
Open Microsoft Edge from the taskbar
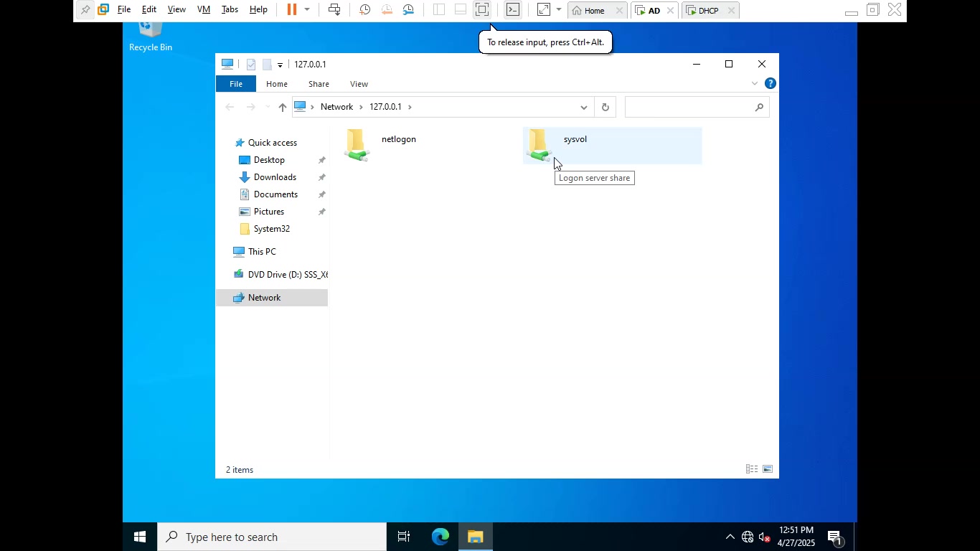point(440,537)
